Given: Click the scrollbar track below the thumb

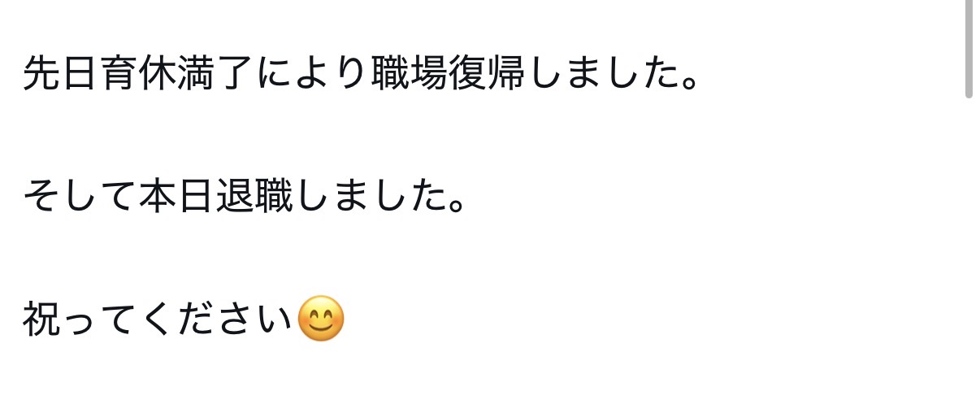Looking at the screenshot, I should (x=969, y=249).
